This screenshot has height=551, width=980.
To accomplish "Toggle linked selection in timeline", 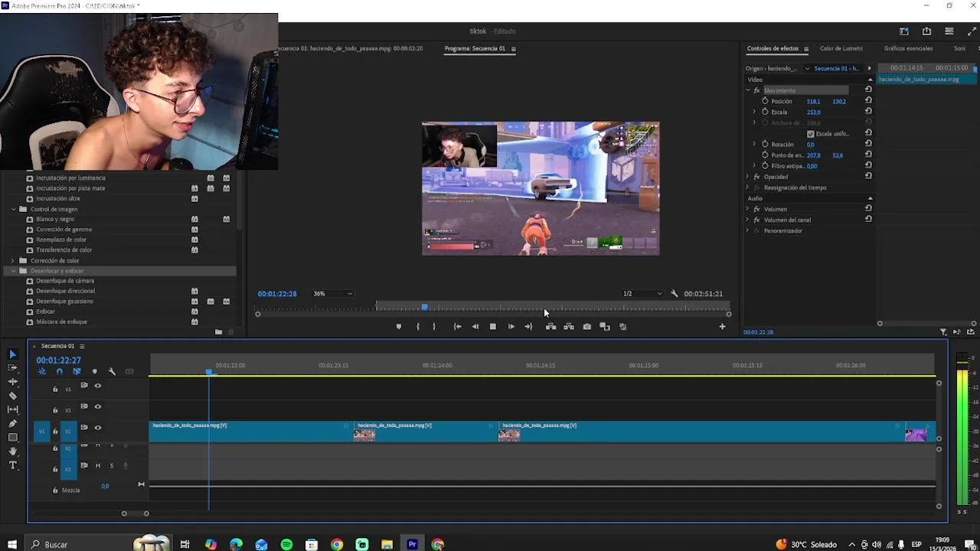I will pyautogui.click(x=77, y=372).
